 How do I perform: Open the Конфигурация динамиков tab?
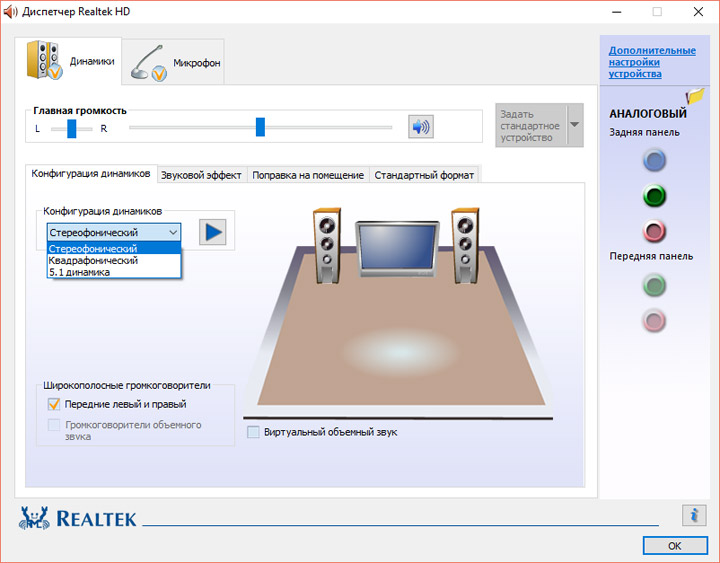pyautogui.click(x=91, y=174)
